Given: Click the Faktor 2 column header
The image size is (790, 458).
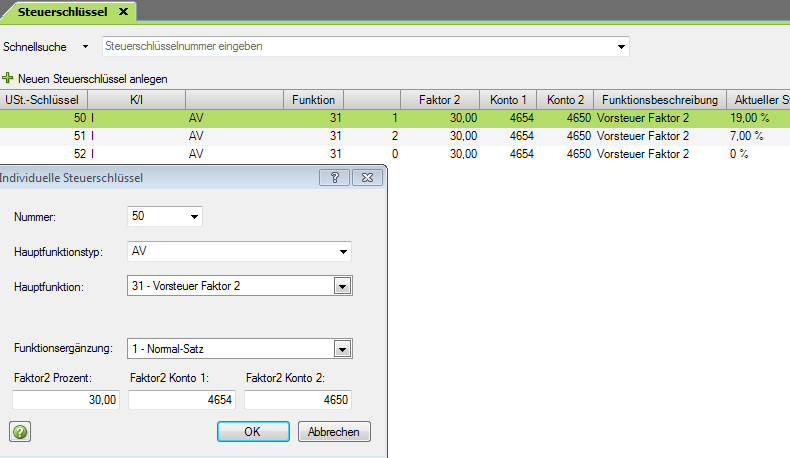Looking at the screenshot, I should [440, 100].
